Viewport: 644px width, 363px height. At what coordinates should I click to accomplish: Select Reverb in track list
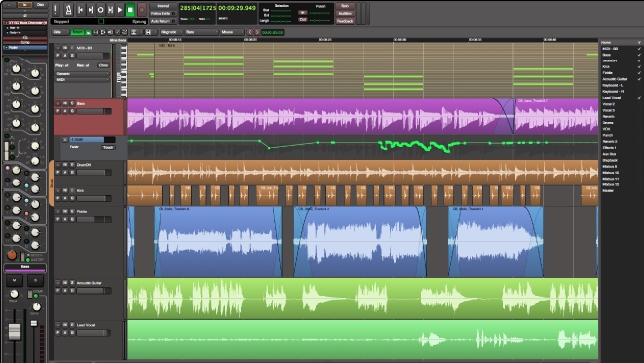pyautogui.click(x=608, y=116)
